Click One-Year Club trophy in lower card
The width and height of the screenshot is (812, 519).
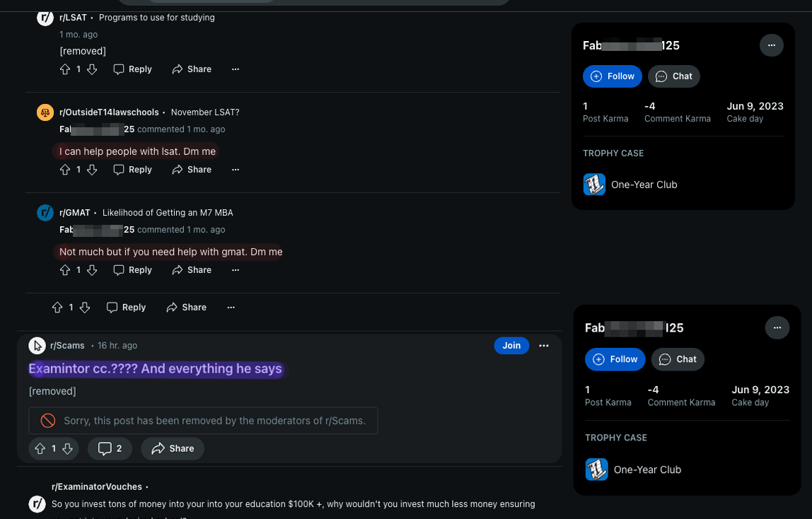[x=633, y=470]
